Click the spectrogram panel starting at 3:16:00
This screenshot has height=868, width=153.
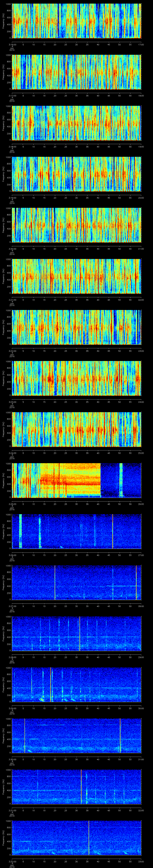[76, 21]
